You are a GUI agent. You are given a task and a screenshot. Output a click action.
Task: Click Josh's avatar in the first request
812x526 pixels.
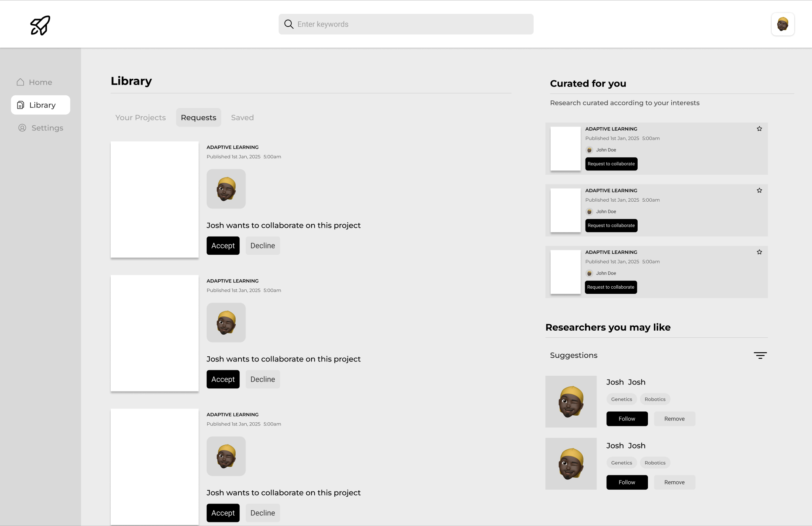[x=226, y=189]
